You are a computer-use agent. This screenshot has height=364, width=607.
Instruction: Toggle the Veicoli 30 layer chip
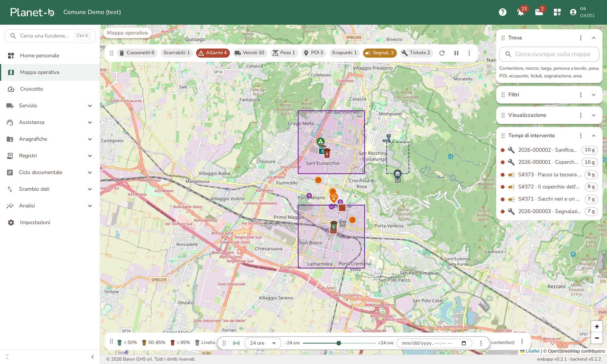tap(250, 53)
